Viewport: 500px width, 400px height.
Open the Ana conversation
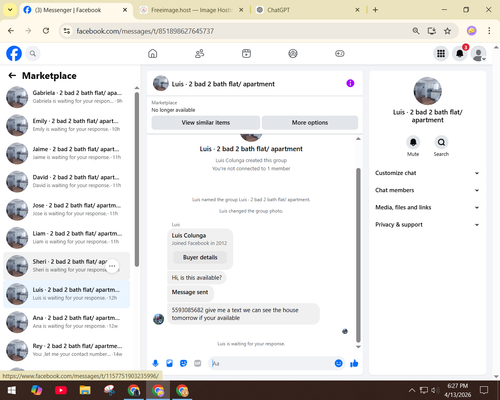[x=67, y=322]
